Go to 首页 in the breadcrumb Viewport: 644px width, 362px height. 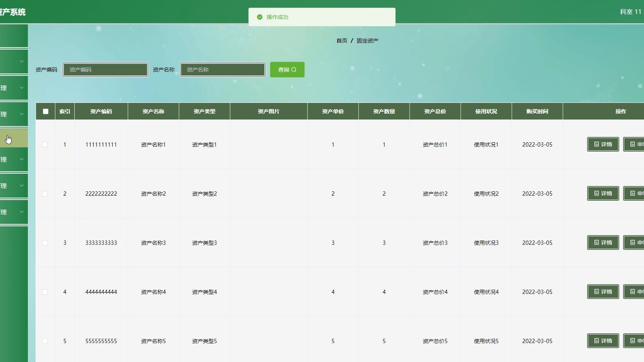pos(342,41)
